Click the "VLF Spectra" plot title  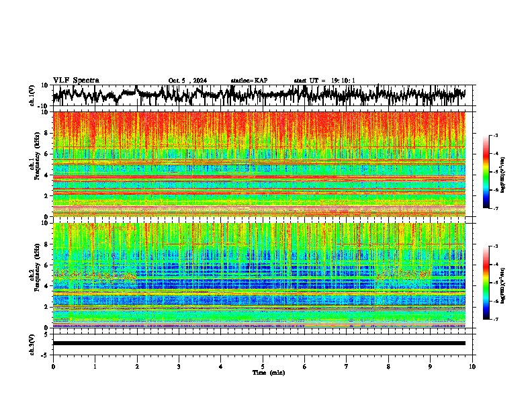76,81
